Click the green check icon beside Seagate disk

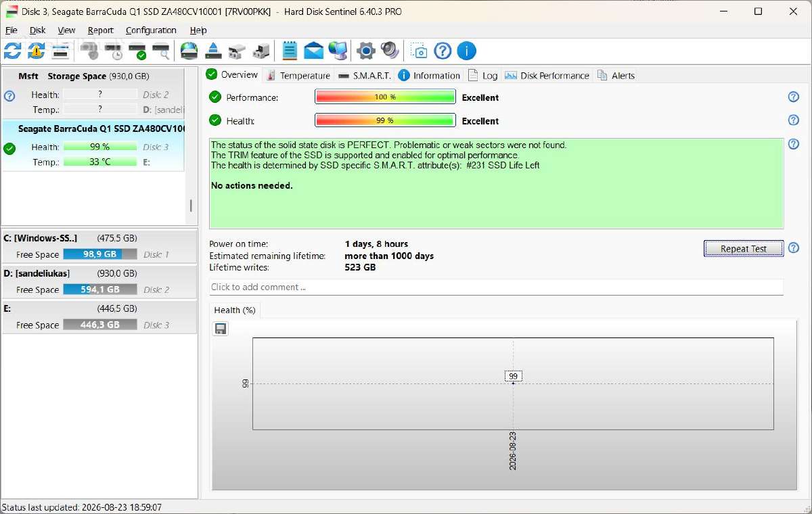[9, 148]
